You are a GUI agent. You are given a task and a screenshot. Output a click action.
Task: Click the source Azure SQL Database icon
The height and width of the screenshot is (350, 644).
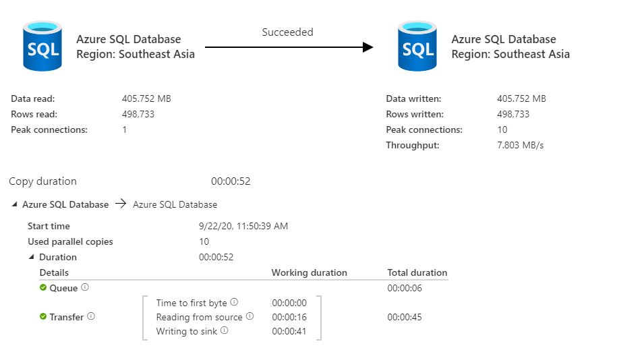click(42, 46)
